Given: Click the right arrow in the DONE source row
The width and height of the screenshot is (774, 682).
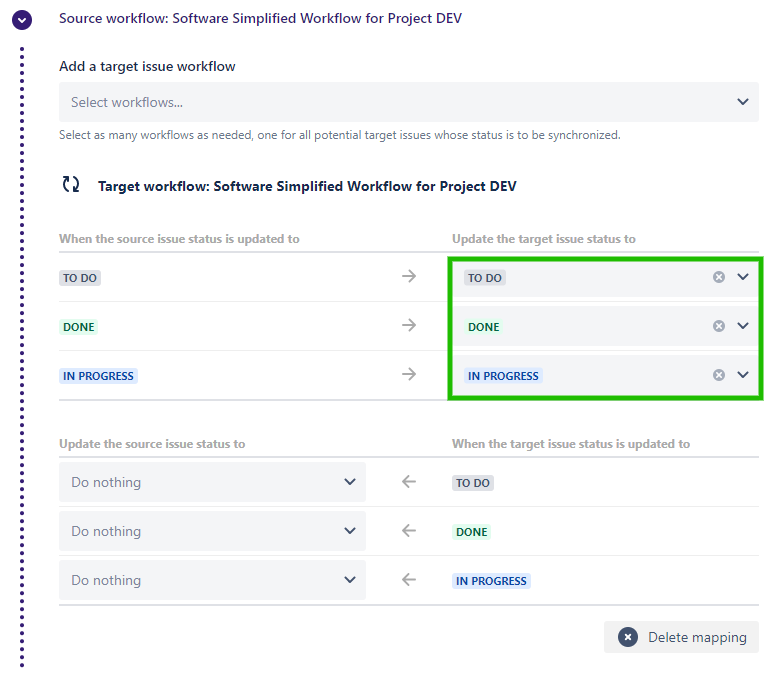Looking at the screenshot, I should click(x=408, y=326).
